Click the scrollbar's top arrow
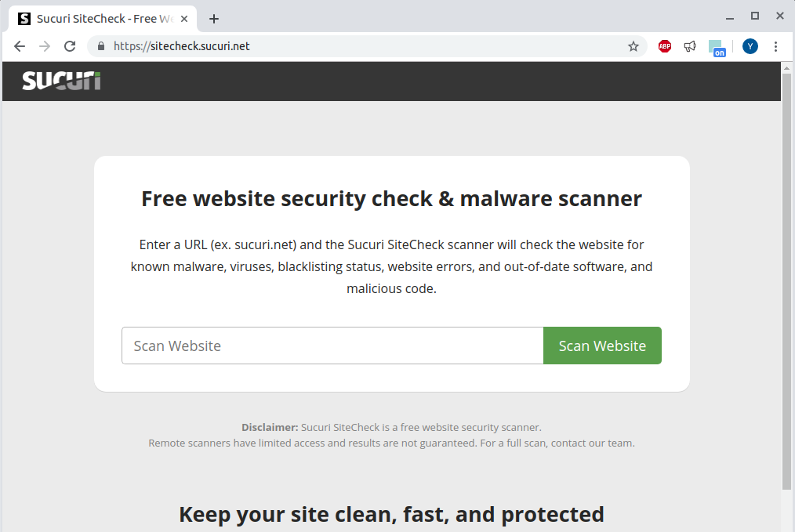Viewport: 795px width, 532px height. pos(788,69)
